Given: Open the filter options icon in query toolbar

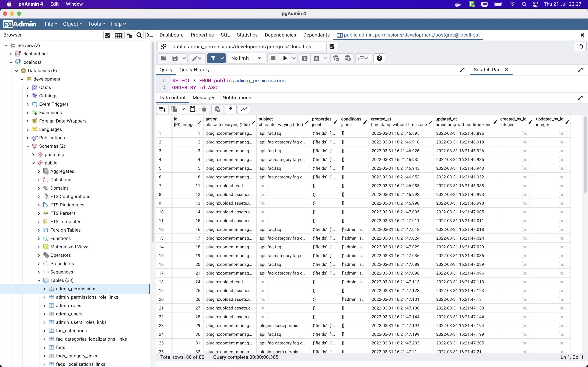Looking at the screenshot, I should pos(222,58).
